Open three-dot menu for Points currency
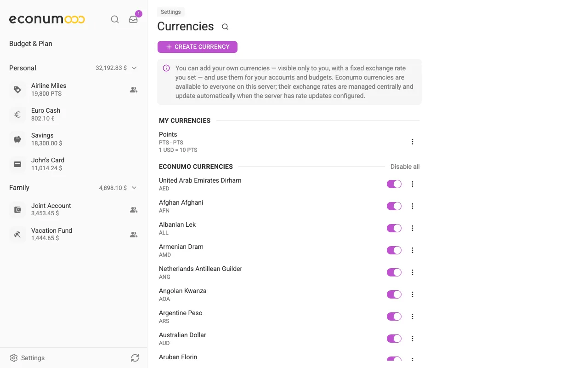The width and height of the screenshot is (588, 368). (413, 142)
